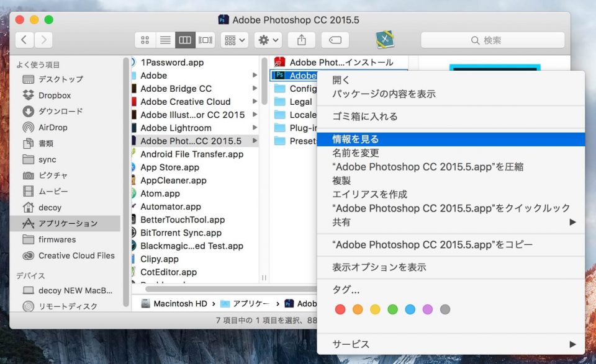The height and width of the screenshot is (364, 596).
Task: Expand the Adobe Creative Cloud folder arrow
Action: 255,101
